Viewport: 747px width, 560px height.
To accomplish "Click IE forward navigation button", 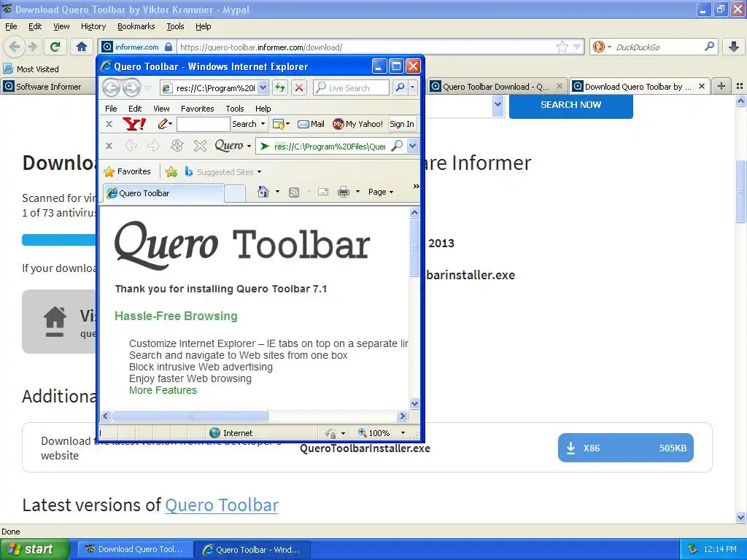I will click(x=131, y=87).
